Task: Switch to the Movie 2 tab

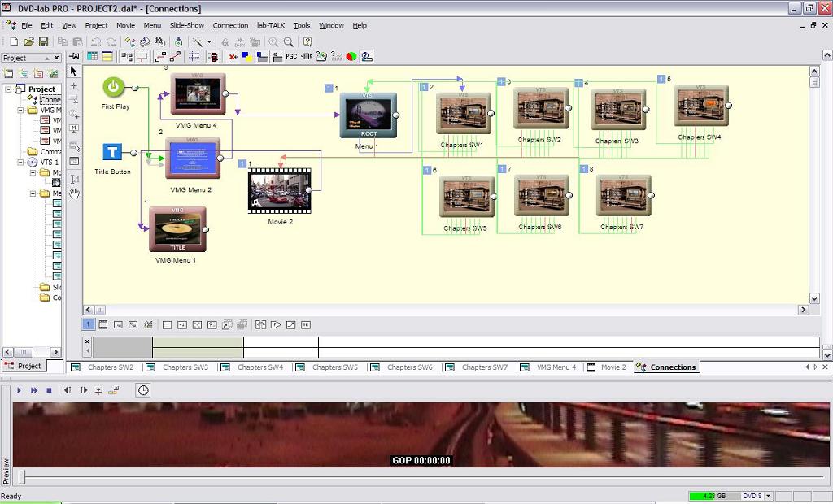Action: (608, 367)
